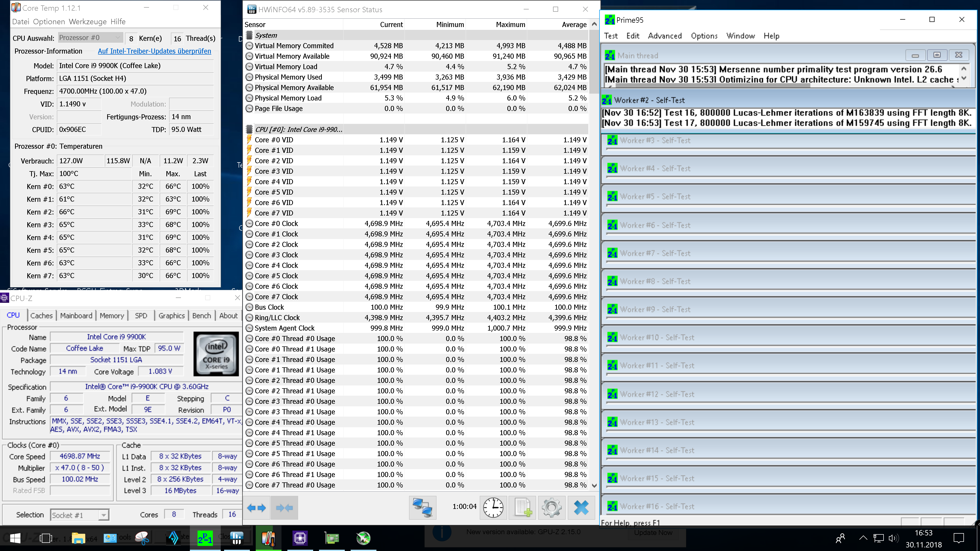Screen dimensions: 980x551
Task: Open File Explorer from the taskbar
Action: click(x=78, y=538)
